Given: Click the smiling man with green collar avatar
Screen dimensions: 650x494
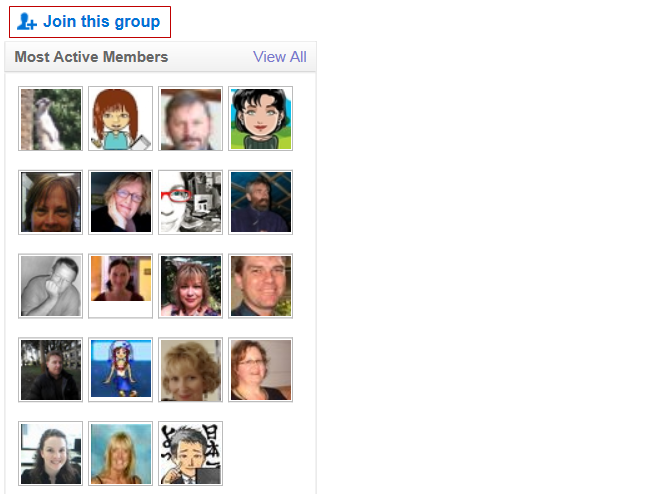Looking at the screenshot, I should [261, 286].
